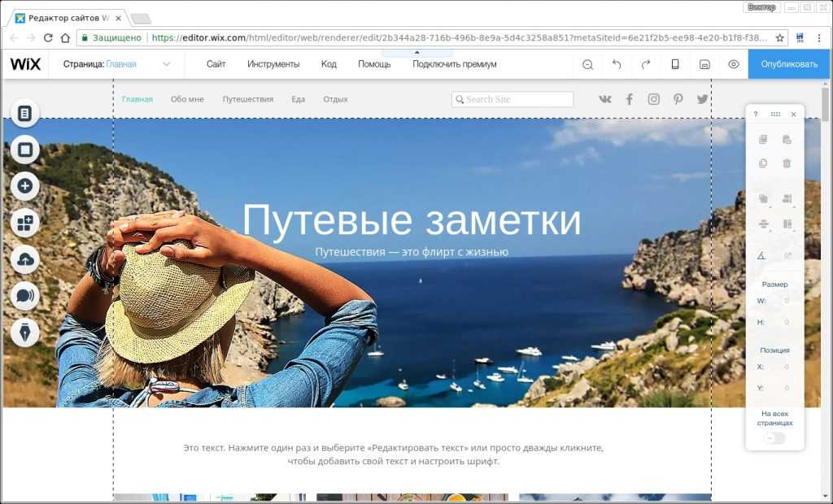Open the 'Инструменты' menu
Screen dimensions: 833x504
click(273, 64)
